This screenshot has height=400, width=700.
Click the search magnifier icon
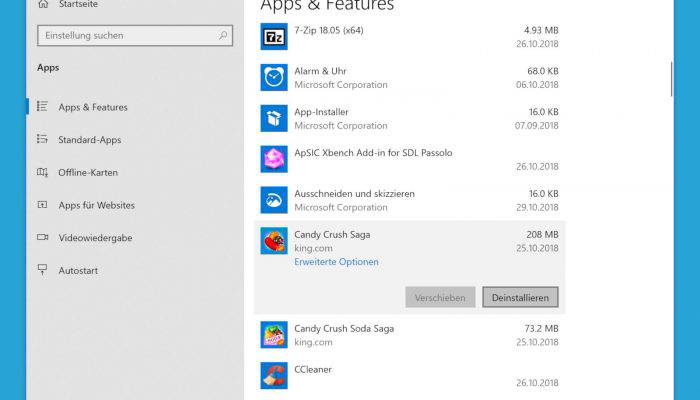pos(223,35)
